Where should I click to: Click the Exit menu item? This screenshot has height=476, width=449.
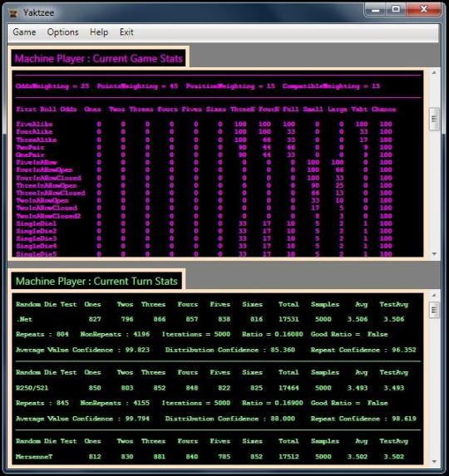point(126,32)
